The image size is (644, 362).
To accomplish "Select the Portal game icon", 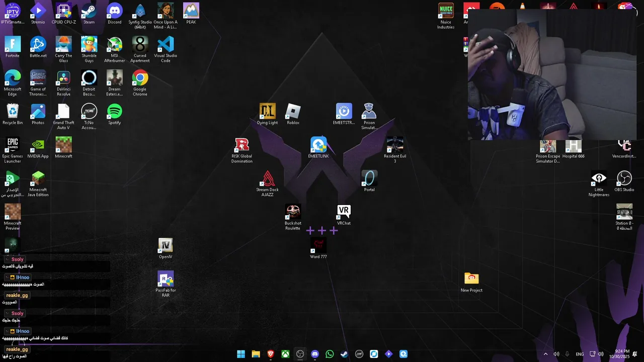I will click(369, 182).
